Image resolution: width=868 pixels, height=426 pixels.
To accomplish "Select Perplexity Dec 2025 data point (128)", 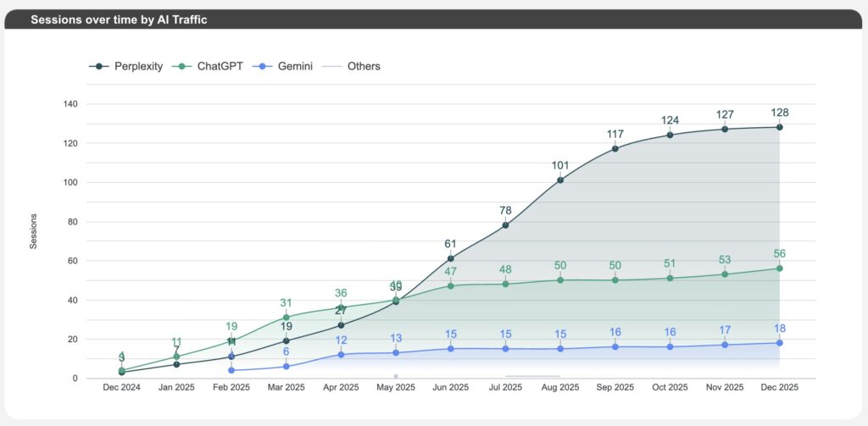I will coord(780,127).
